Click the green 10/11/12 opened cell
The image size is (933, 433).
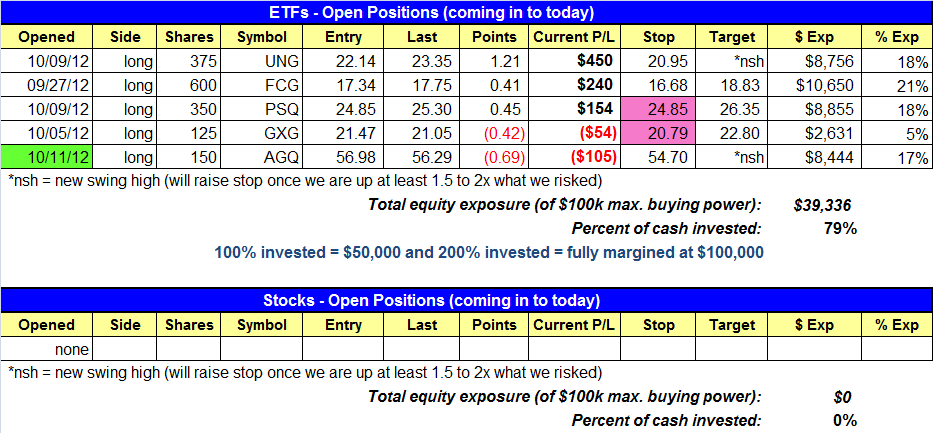pyautogui.click(x=46, y=156)
